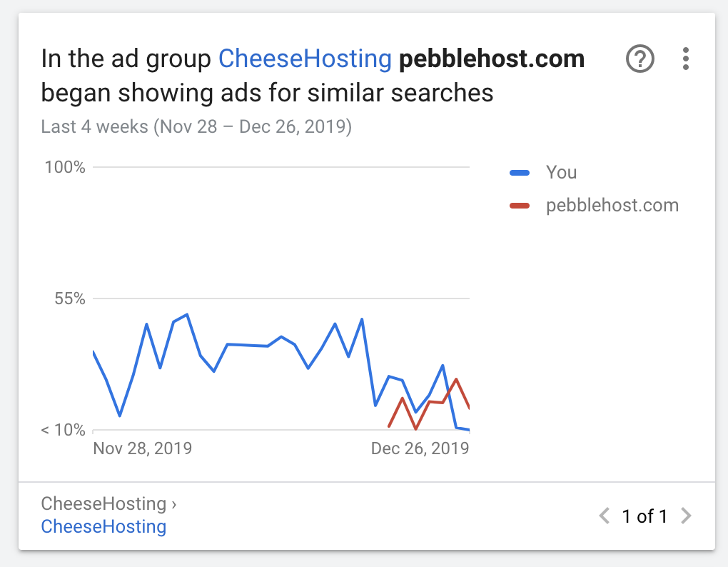The image size is (728, 567).
Task: Click the blue You legend swatch
Action: (520, 173)
